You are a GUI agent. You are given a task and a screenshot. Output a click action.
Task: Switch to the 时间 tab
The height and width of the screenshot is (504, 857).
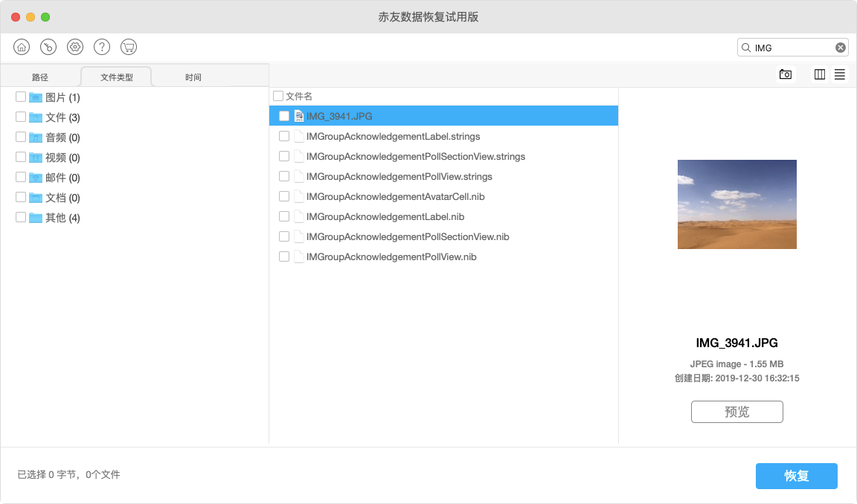pyautogui.click(x=193, y=77)
